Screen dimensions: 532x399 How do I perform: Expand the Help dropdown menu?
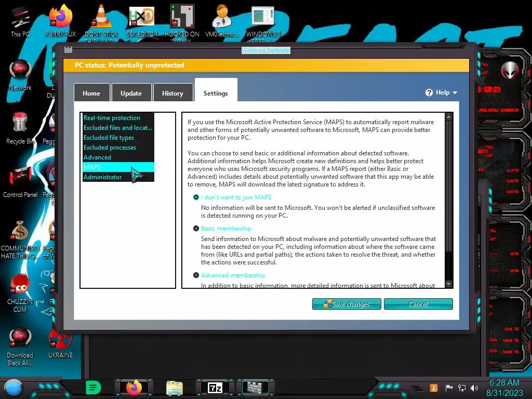click(442, 92)
